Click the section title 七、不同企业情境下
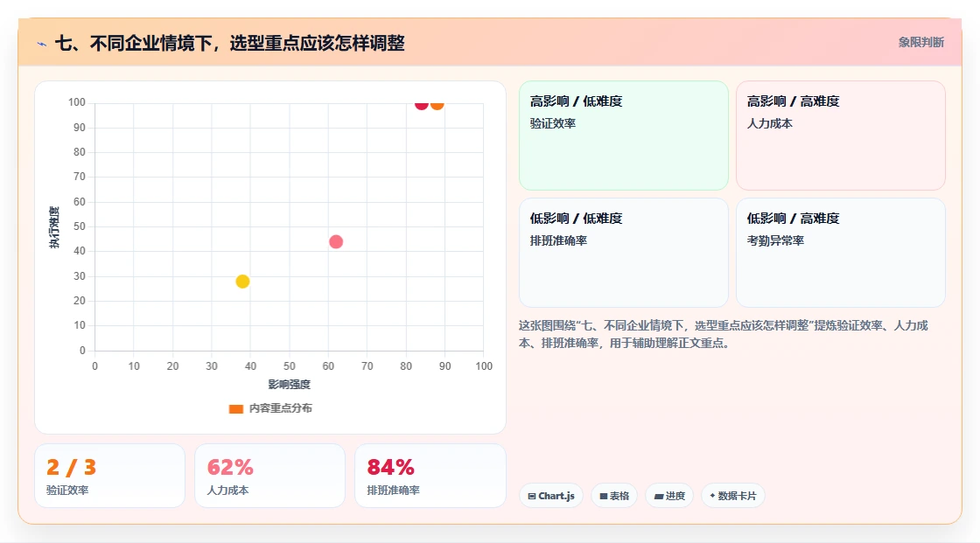Viewport: 980px width, 543px height. pyautogui.click(x=229, y=43)
